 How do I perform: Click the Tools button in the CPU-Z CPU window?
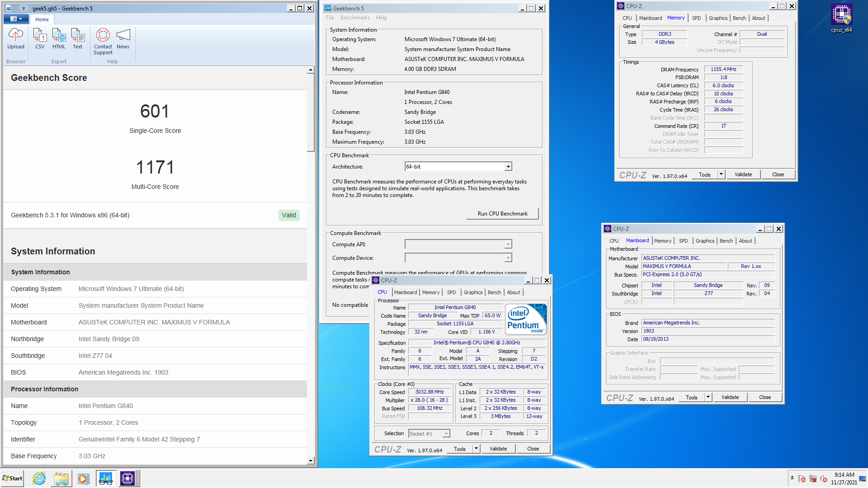click(460, 449)
